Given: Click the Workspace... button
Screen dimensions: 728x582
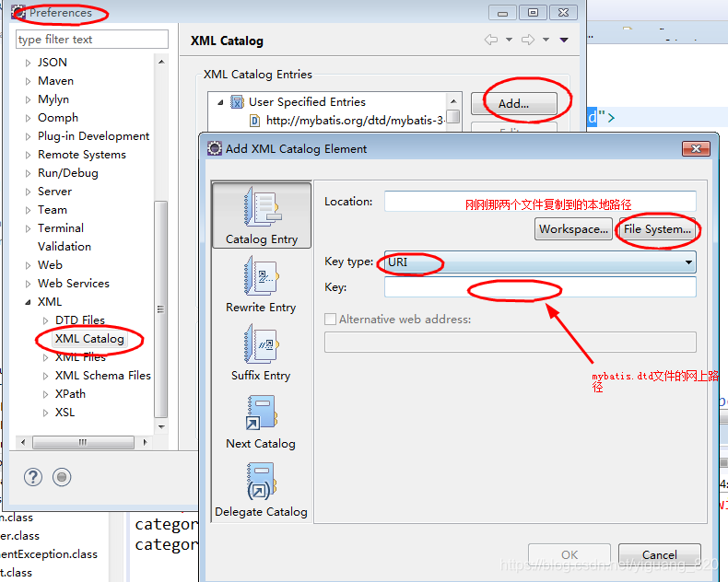Looking at the screenshot, I should (573, 228).
